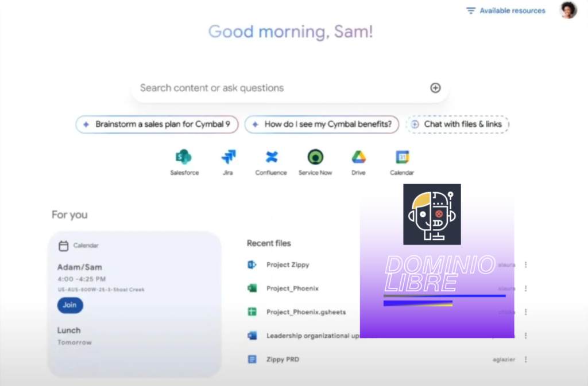Screen dimensions: 588x386
Task: Open the Google Drive icon
Action: click(358, 157)
